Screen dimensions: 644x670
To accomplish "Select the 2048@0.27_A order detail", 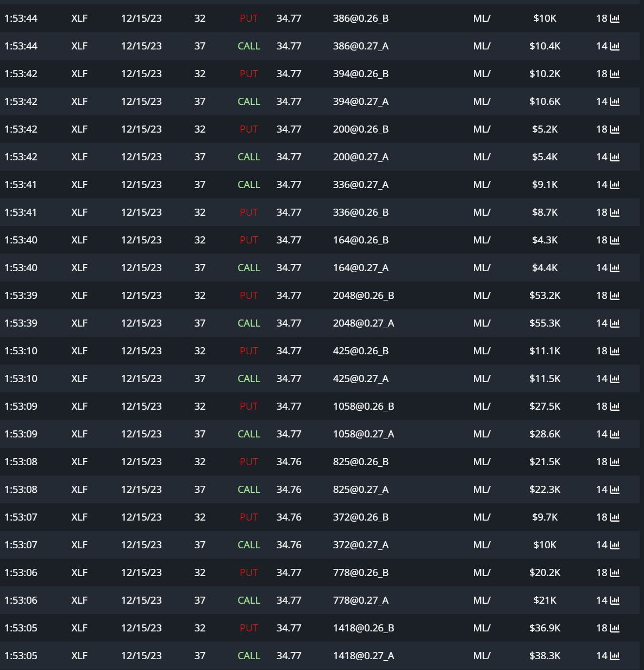I will (364, 323).
